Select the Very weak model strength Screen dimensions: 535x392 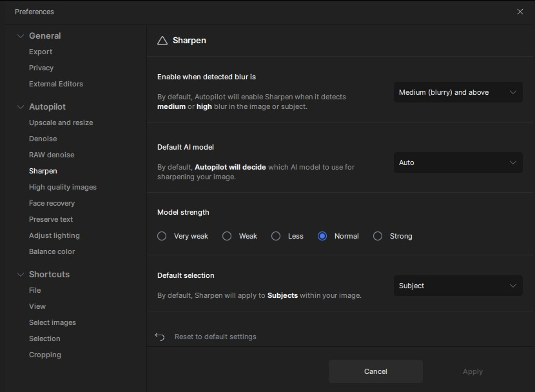pos(162,236)
